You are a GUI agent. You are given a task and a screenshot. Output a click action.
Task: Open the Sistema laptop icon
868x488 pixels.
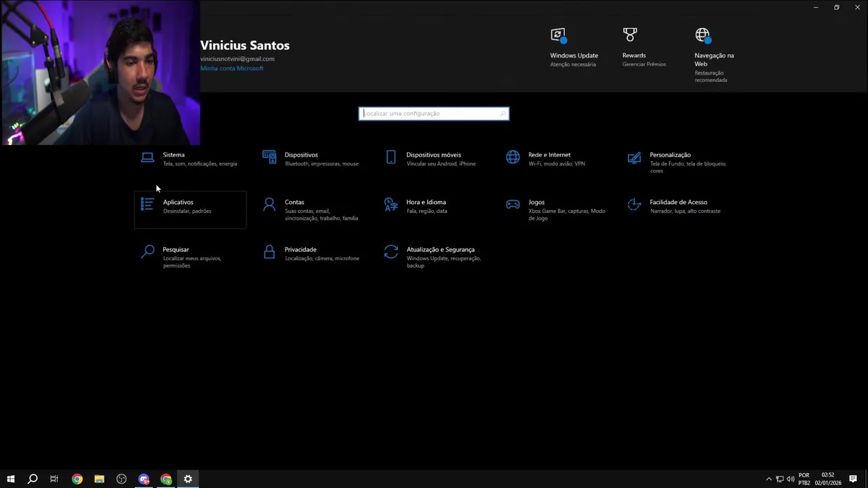[x=147, y=158]
